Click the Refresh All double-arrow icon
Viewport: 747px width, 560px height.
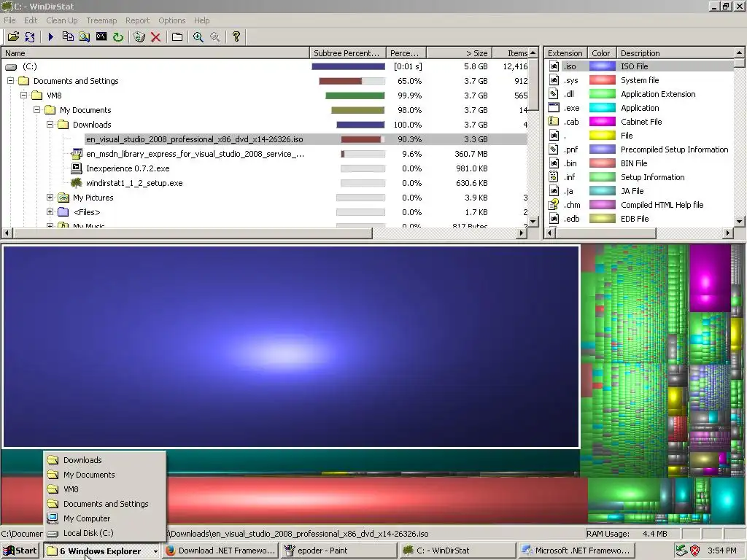click(x=29, y=36)
